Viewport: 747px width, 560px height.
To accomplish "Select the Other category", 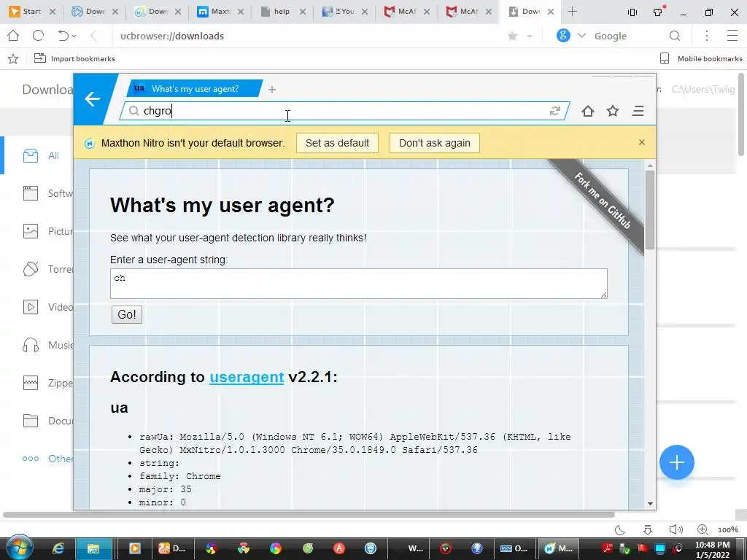I will [x=47, y=459].
